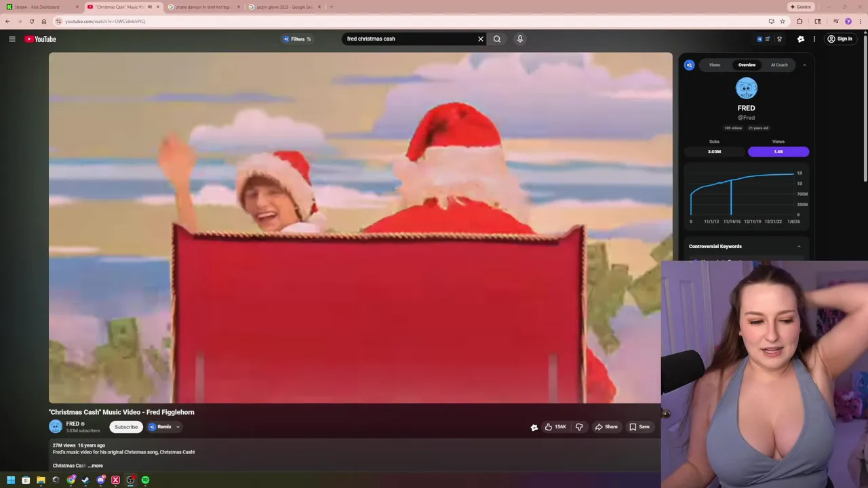Bookmark this page with star icon
Image resolution: width=868 pixels, height=488 pixels.
point(782,21)
